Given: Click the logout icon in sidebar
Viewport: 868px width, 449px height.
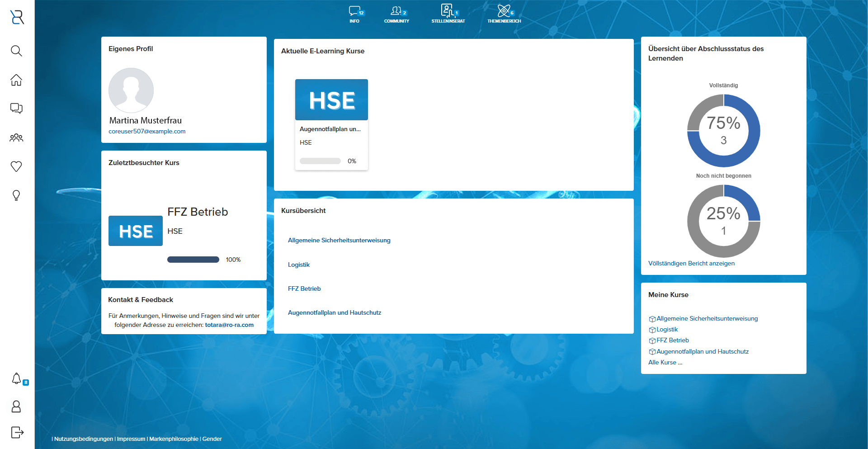Looking at the screenshot, I should pyautogui.click(x=17, y=432).
